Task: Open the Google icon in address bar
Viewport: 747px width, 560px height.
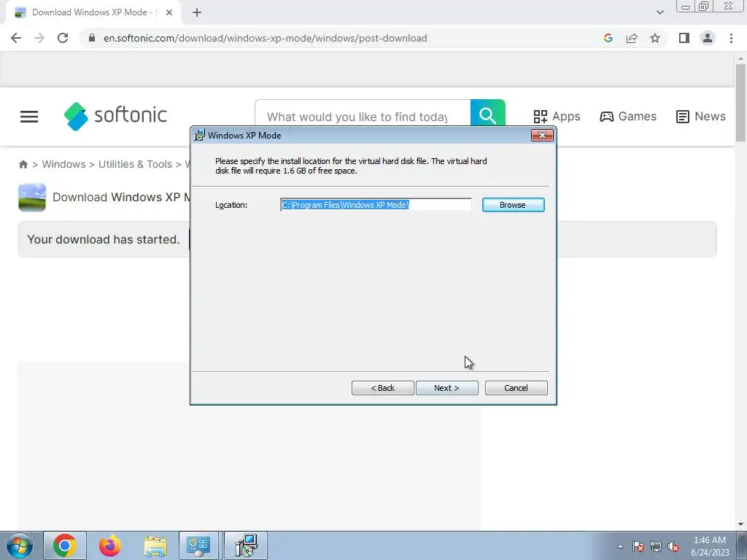Action: pyautogui.click(x=608, y=38)
